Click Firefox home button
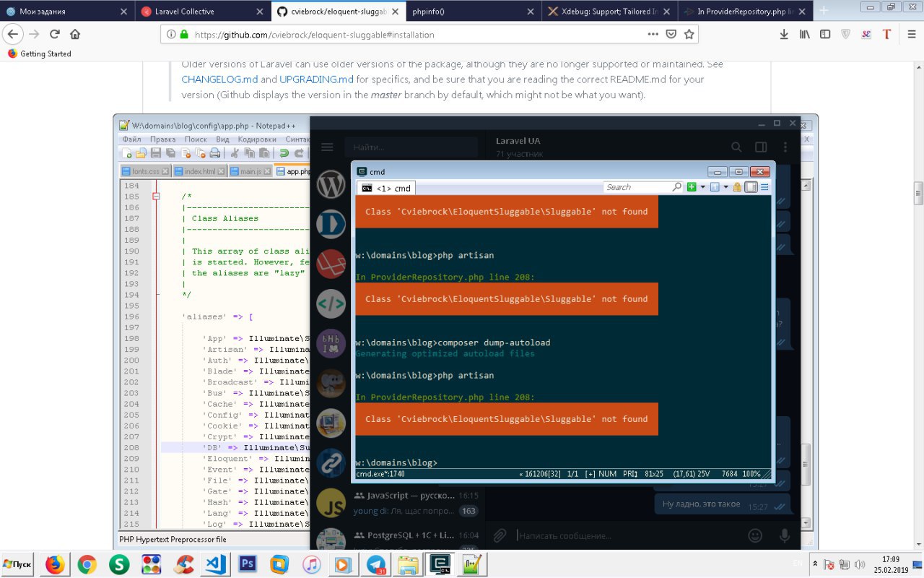 (75, 34)
